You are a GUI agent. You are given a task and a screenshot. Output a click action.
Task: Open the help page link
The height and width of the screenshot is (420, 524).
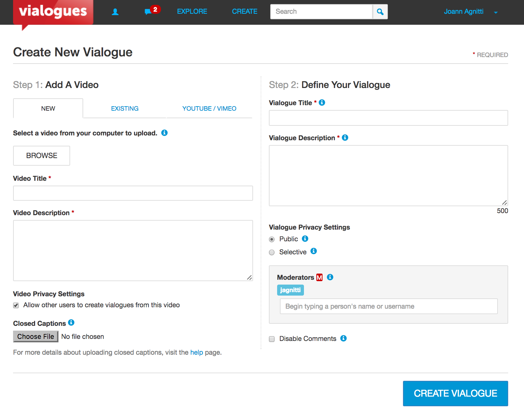[197, 352]
